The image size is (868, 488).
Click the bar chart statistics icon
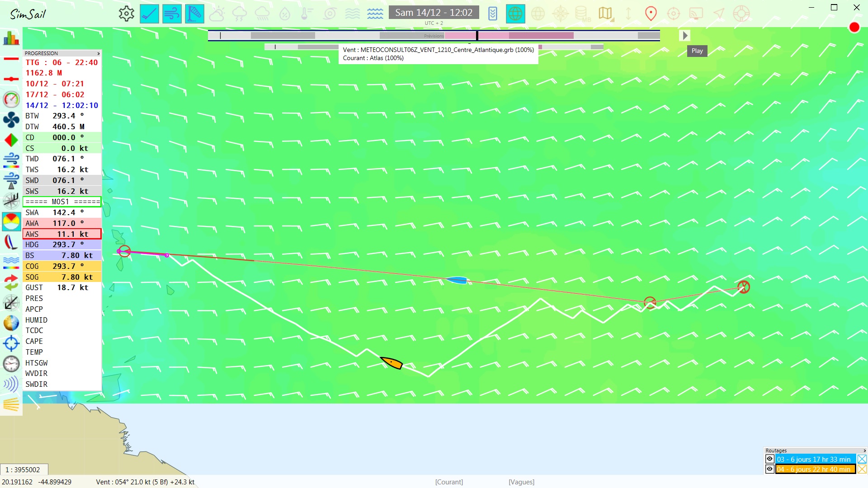pos(11,38)
